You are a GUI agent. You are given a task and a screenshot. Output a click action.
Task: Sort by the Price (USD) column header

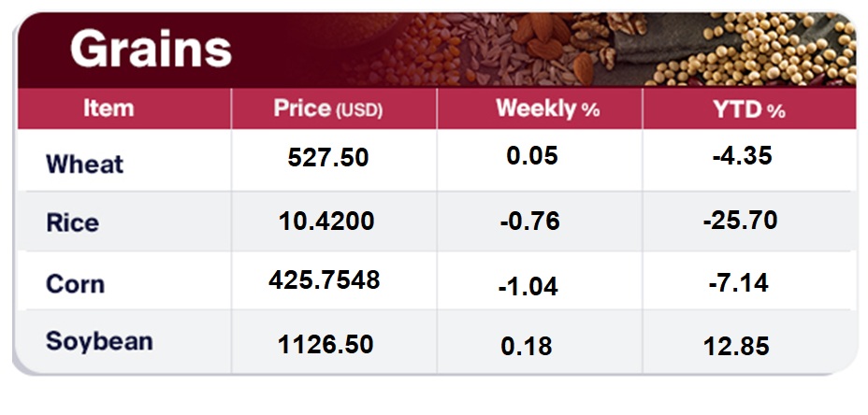(328, 108)
